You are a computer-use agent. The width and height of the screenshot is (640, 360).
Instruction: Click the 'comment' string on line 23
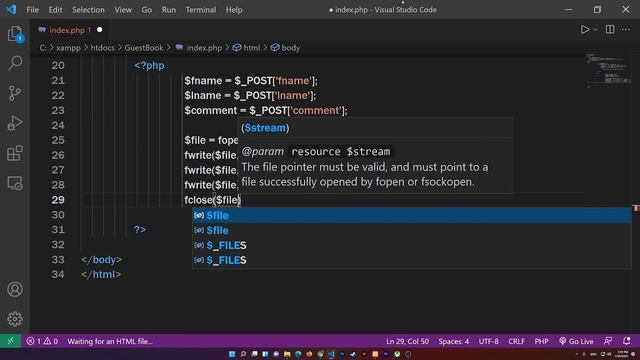pyautogui.click(x=316, y=111)
